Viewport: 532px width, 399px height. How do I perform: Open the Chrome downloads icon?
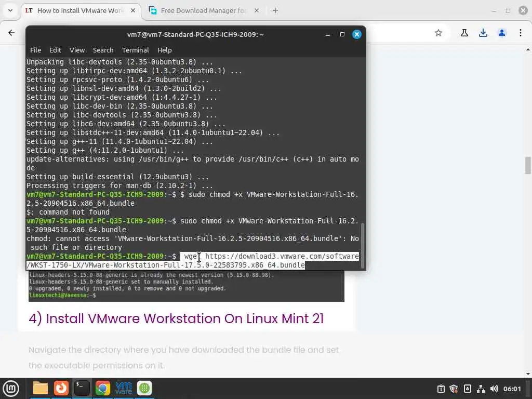click(x=483, y=33)
